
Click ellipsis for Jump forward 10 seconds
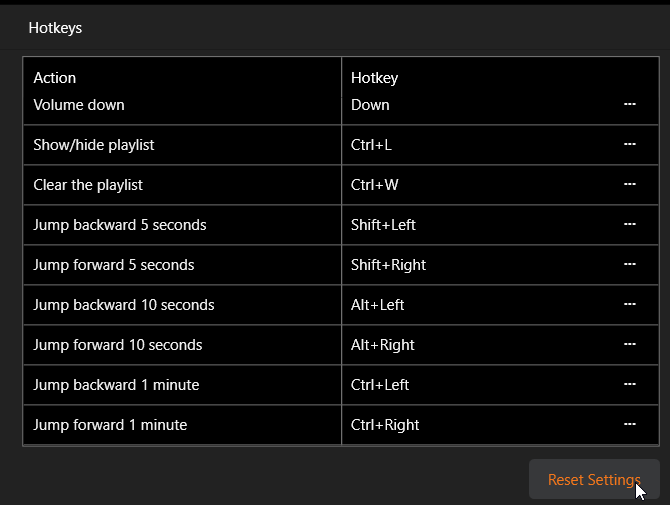click(x=630, y=345)
